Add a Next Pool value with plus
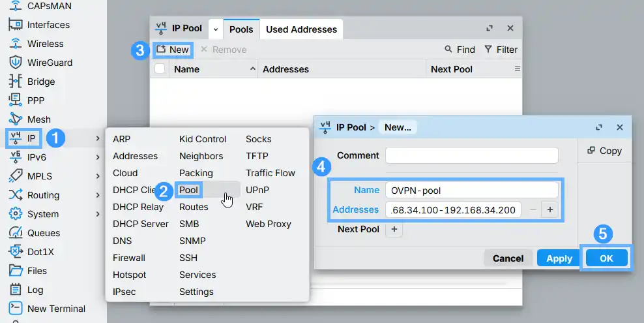Image resolution: width=644 pixels, height=323 pixels. (x=394, y=229)
